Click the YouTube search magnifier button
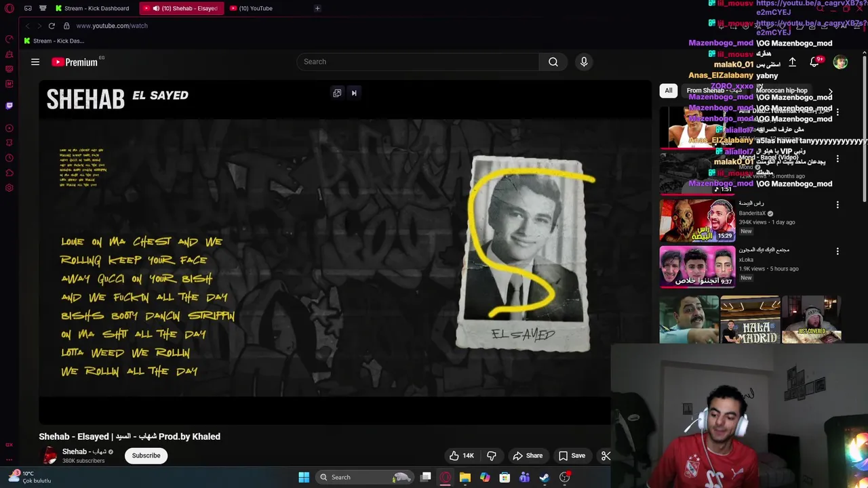Screen dimensions: 868x488 553,62
